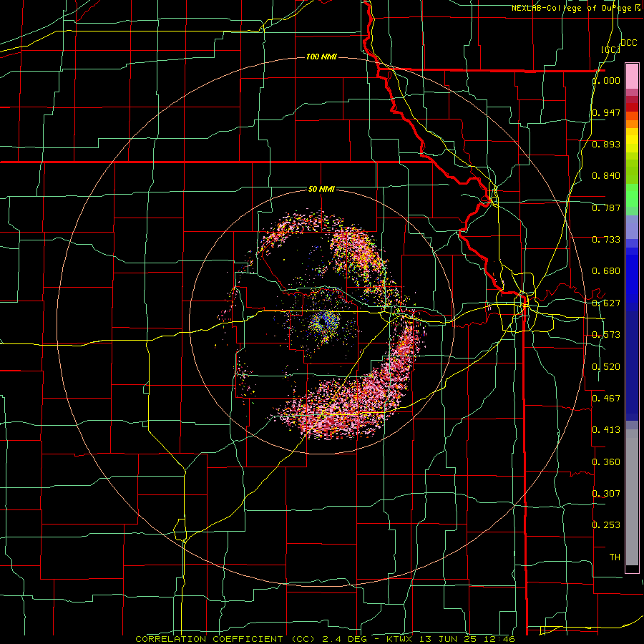Image resolution: width=644 pixels, height=644 pixels.
Task: Select the 0.573 scale value label
Action: [x=606, y=335]
